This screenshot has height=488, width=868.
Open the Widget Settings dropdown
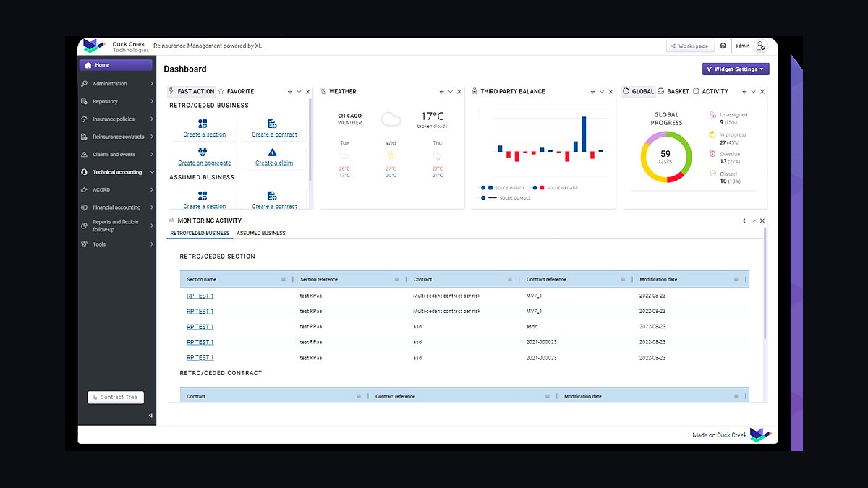(x=736, y=69)
